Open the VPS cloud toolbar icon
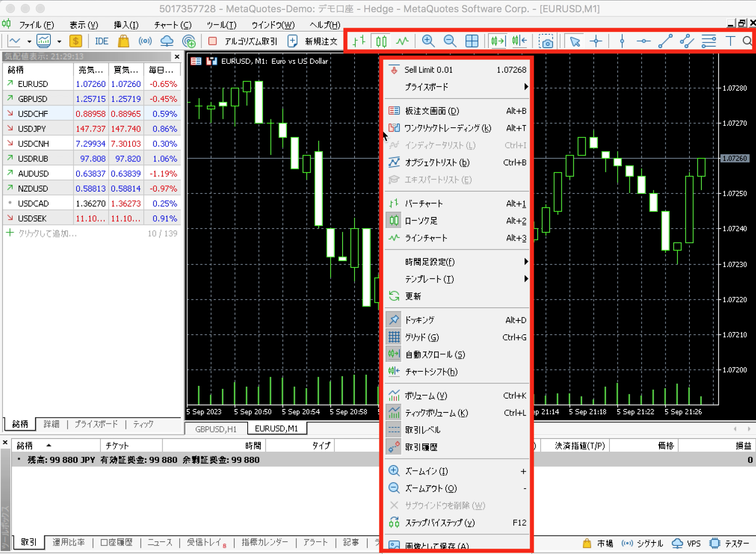Viewport: 756px width, 554px height. [x=167, y=41]
